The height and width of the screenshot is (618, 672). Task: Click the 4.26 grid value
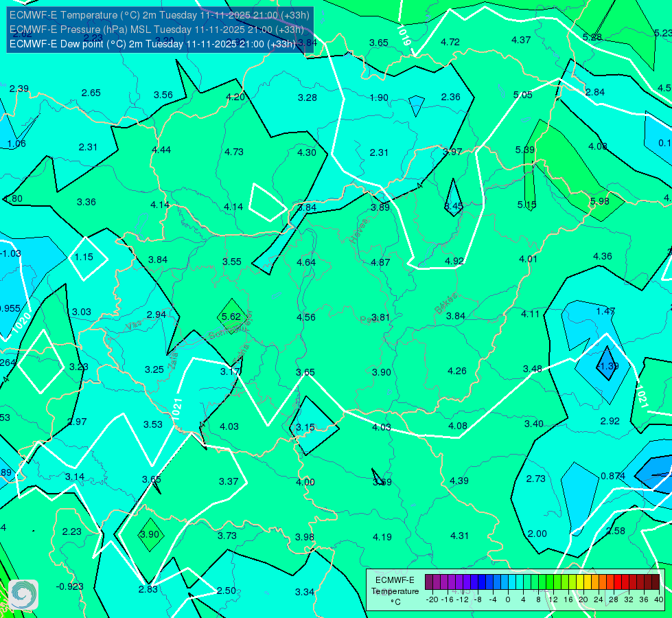[457, 371]
